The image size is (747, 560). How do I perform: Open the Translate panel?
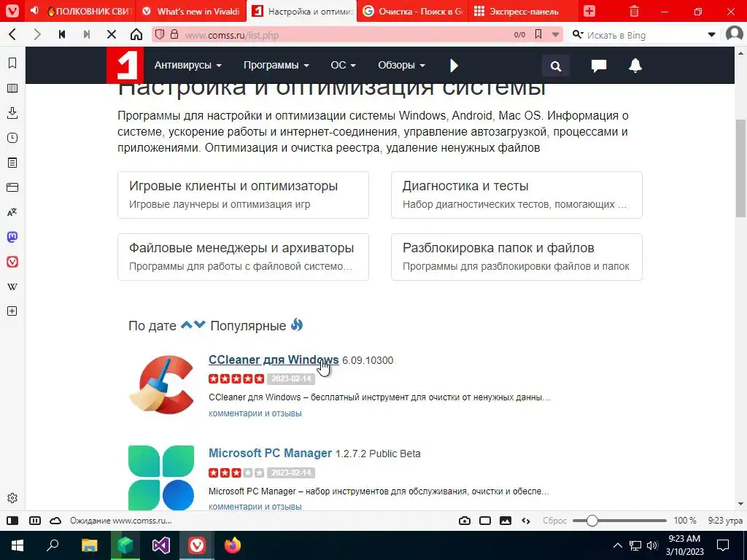[12, 212]
